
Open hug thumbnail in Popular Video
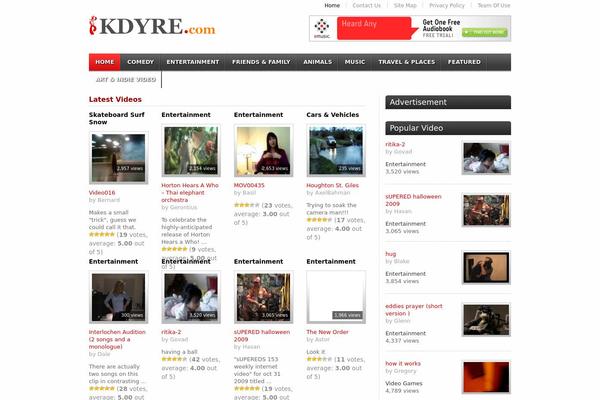point(486,267)
